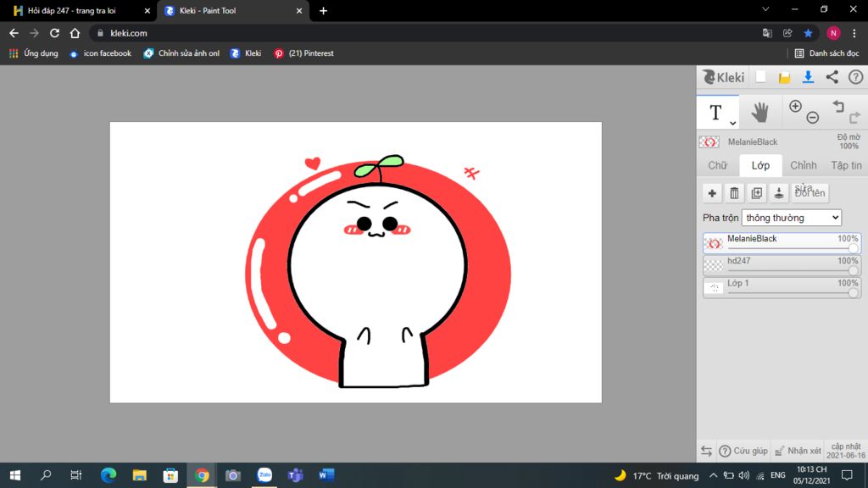Share this page from the address bar

click(x=787, y=33)
